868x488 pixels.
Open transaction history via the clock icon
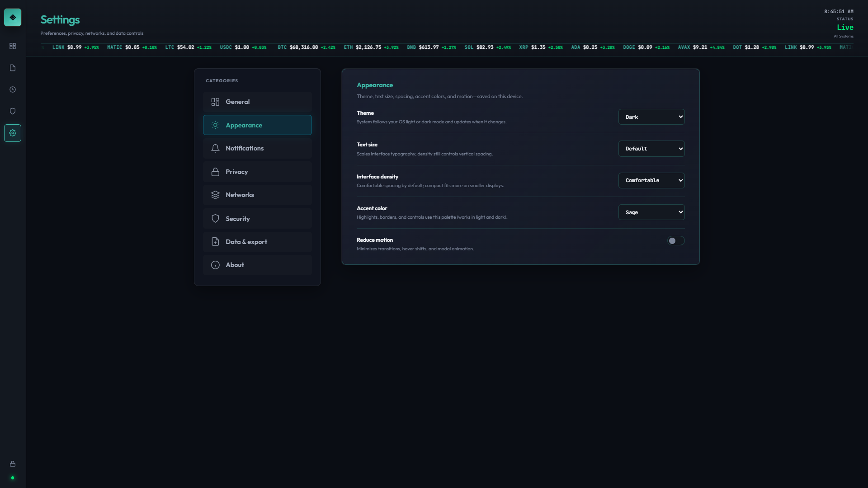[13, 89]
